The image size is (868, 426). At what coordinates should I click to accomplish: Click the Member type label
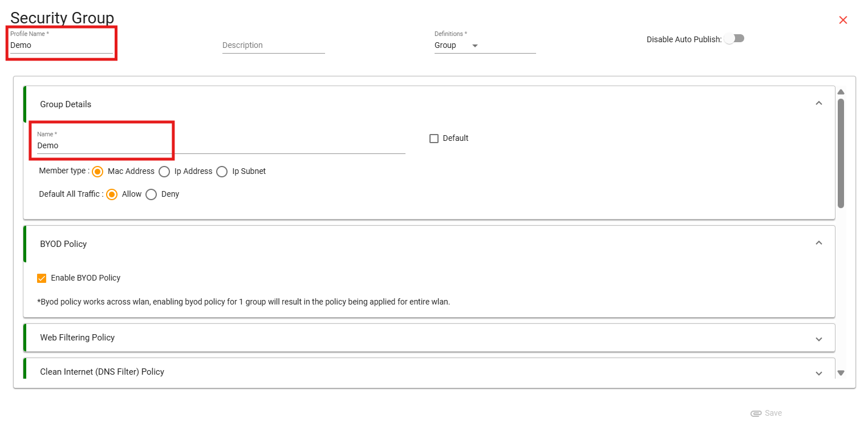(64, 171)
